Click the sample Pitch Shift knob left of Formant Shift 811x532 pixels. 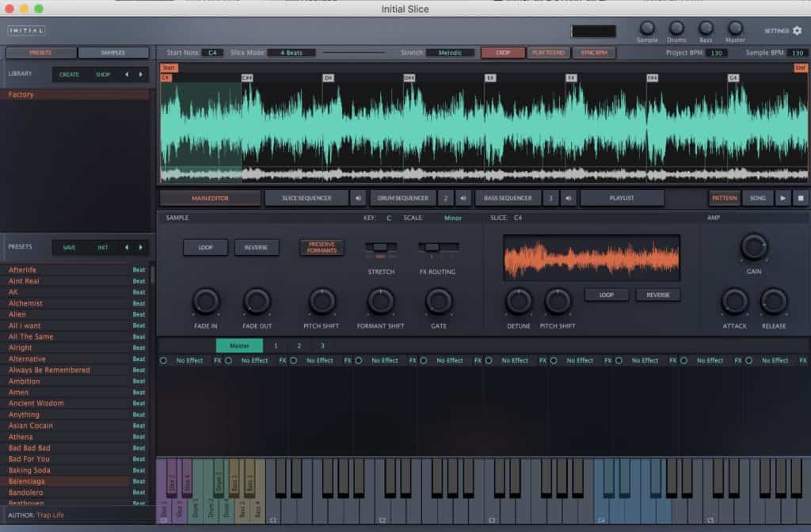pyautogui.click(x=322, y=302)
